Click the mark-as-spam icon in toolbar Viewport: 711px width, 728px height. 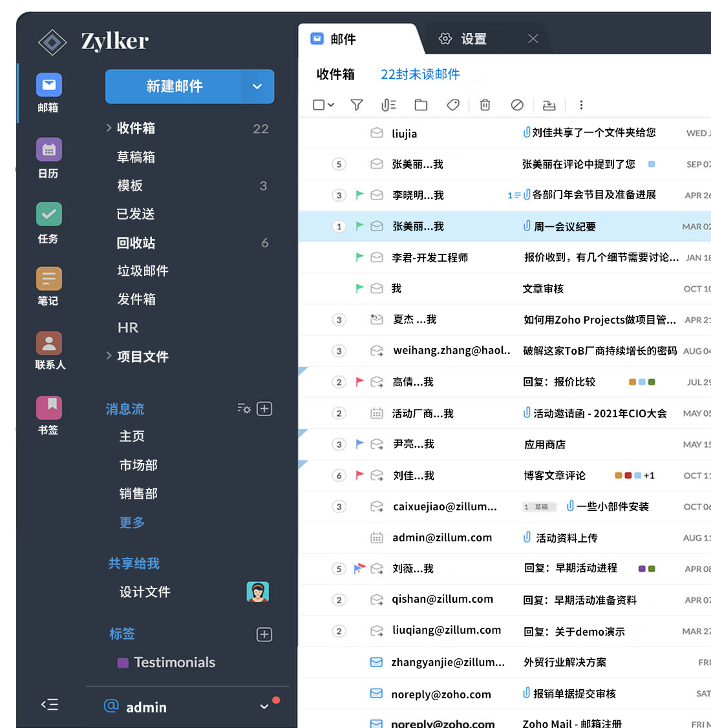pos(516,105)
